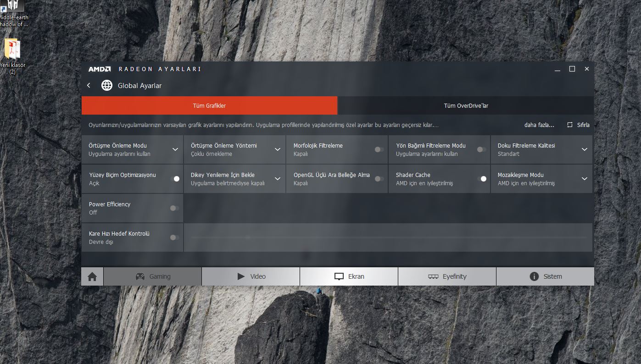The image size is (641, 364).
Task: Open the Eyefinity section
Action: click(447, 276)
